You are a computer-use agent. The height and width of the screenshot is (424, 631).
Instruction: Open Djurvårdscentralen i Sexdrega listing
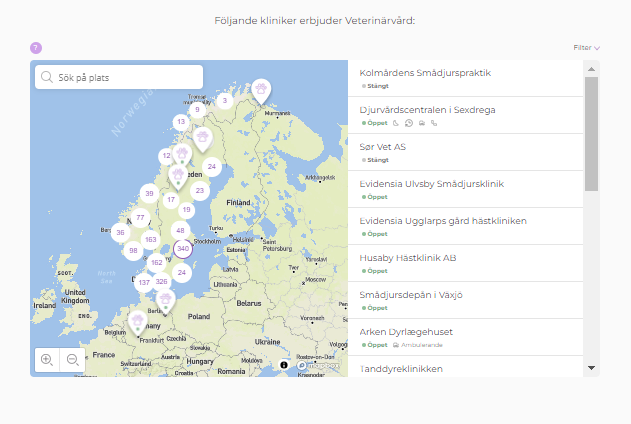coord(427,110)
